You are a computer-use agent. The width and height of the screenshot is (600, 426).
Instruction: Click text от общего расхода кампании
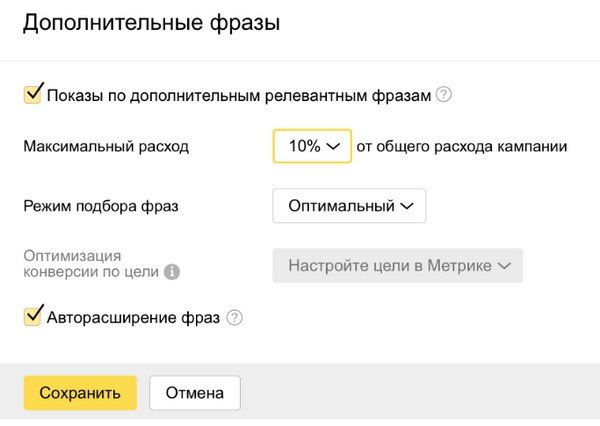tap(462, 147)
